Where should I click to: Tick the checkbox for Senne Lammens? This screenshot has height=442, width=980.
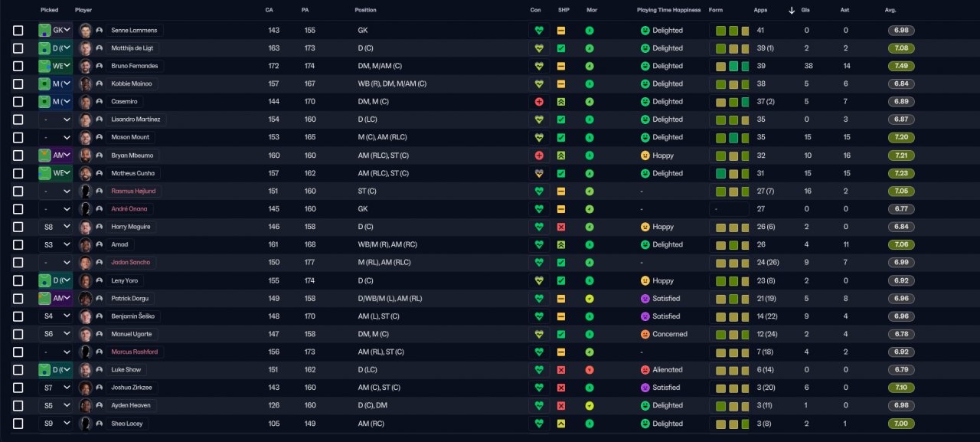(18, 31)
